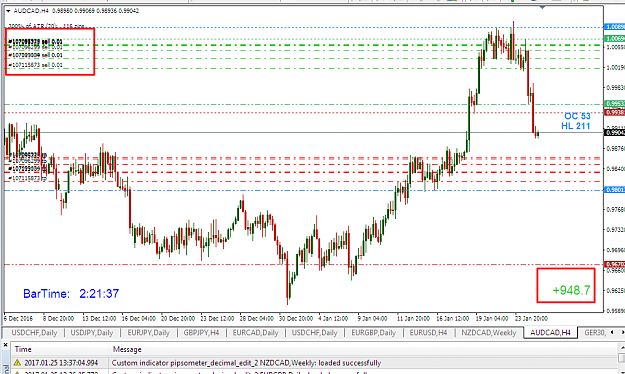Click the log panel scrollbar up arrow
This screenshot has width=625, height=374.
point(621,348)
